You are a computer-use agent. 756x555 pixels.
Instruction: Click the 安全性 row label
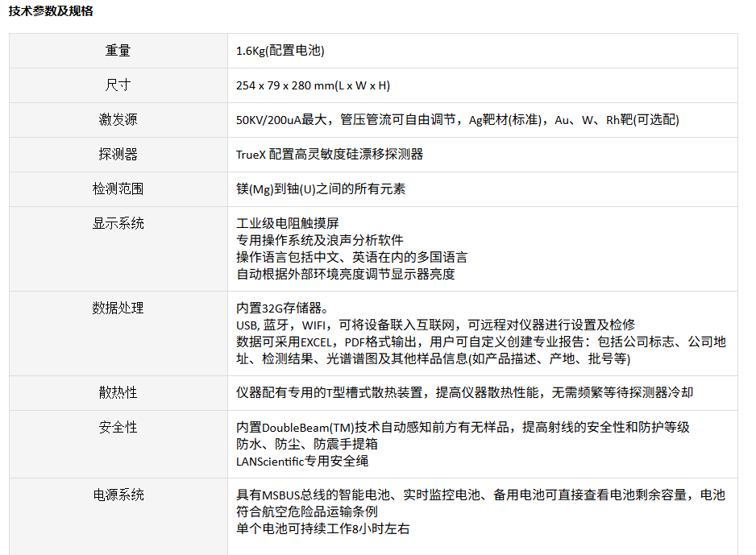tap(118, 427)
